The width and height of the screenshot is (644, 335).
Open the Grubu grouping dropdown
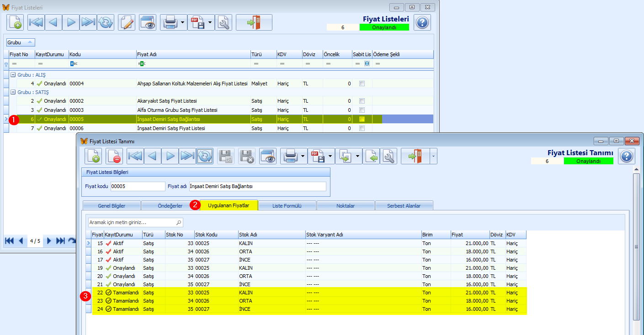pos(21,42)
